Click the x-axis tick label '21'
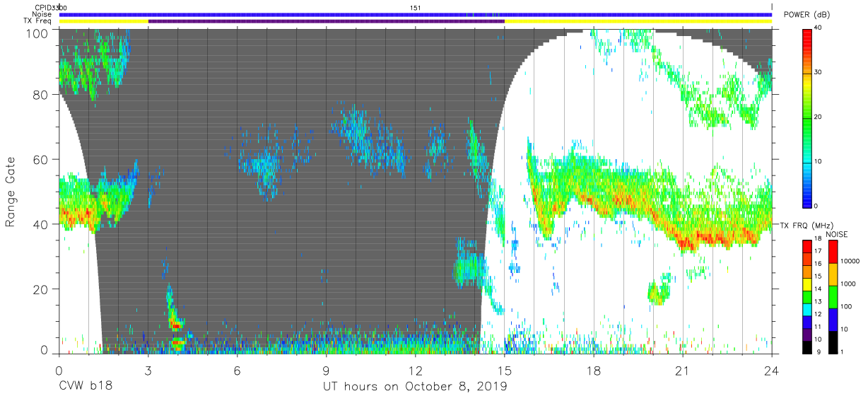Viewport: 868px width, 401px height. [683, 370]
